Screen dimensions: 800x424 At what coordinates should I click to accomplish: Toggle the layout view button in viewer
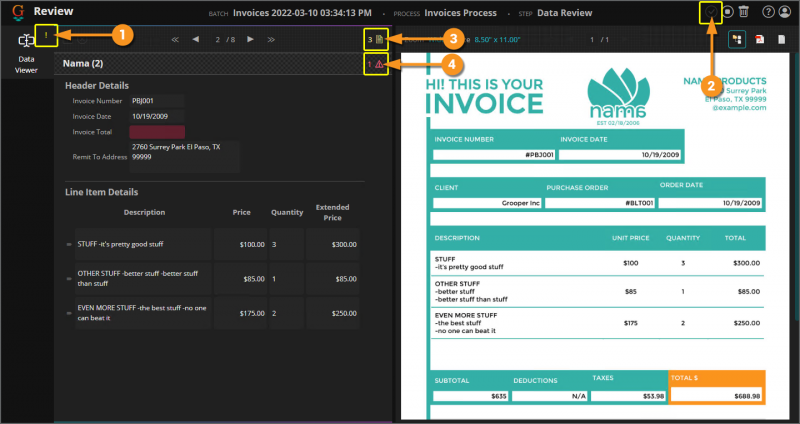pos(737,39)
